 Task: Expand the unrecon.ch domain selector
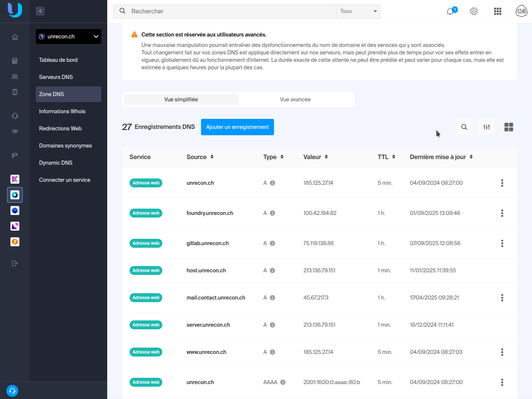tap(69, 37)
